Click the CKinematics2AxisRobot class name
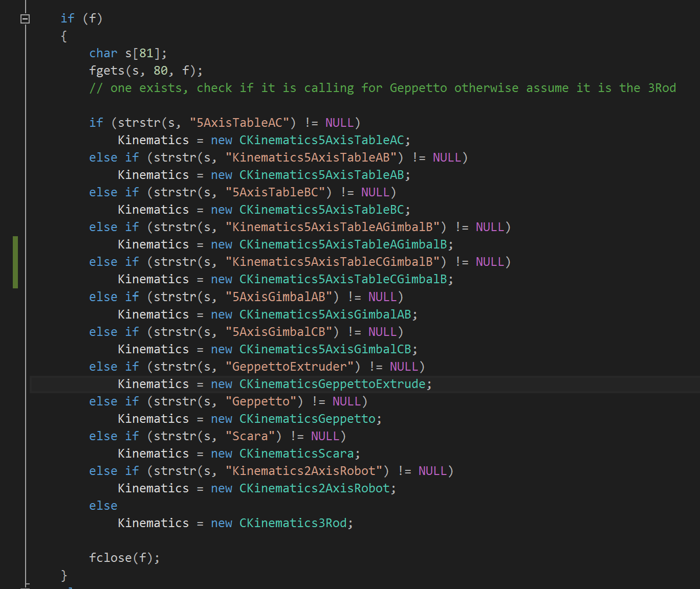Screen dimensions: 700x589 coord(314,488)
